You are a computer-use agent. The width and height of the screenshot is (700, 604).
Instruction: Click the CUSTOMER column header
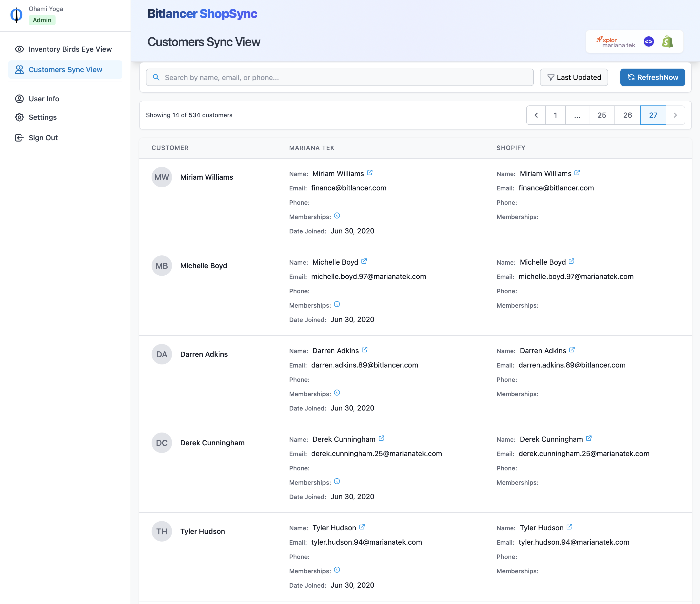point(170,148)
